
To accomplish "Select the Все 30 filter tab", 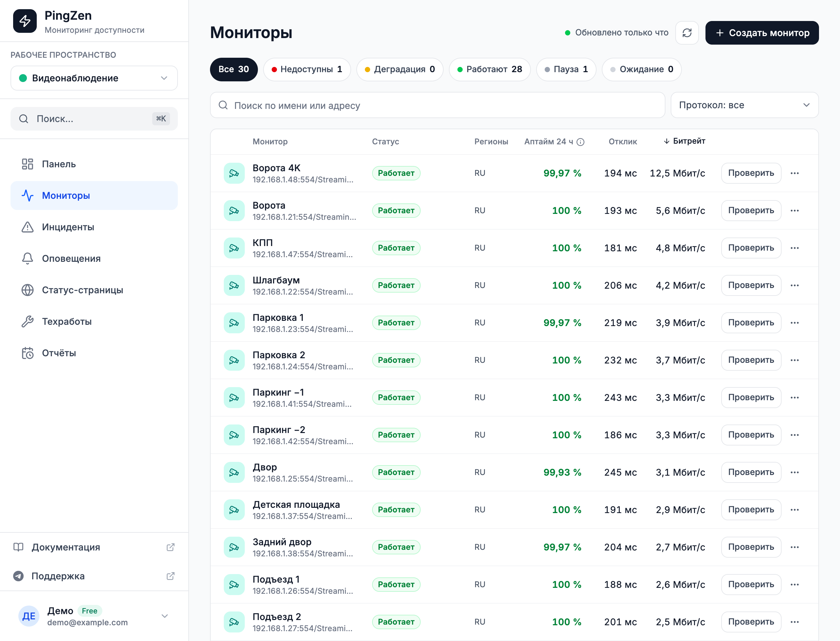I will (x=234, y=70).
